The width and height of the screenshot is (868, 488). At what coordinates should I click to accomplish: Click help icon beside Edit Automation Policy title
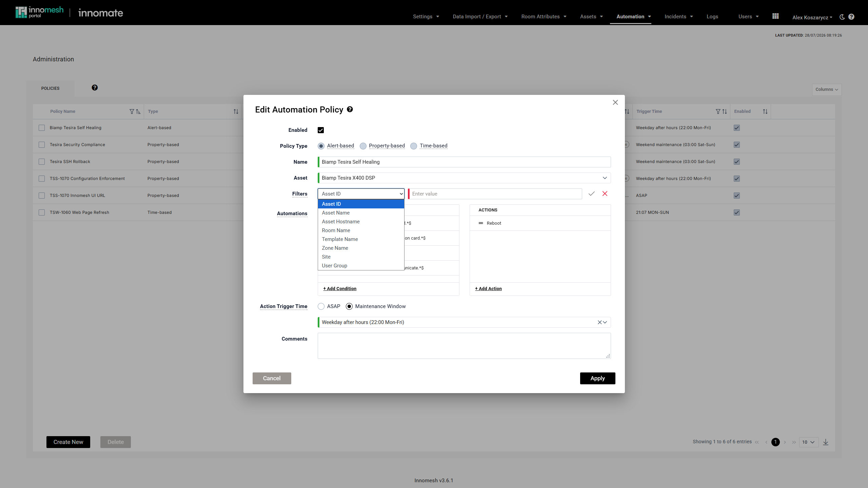pos(350,109)
